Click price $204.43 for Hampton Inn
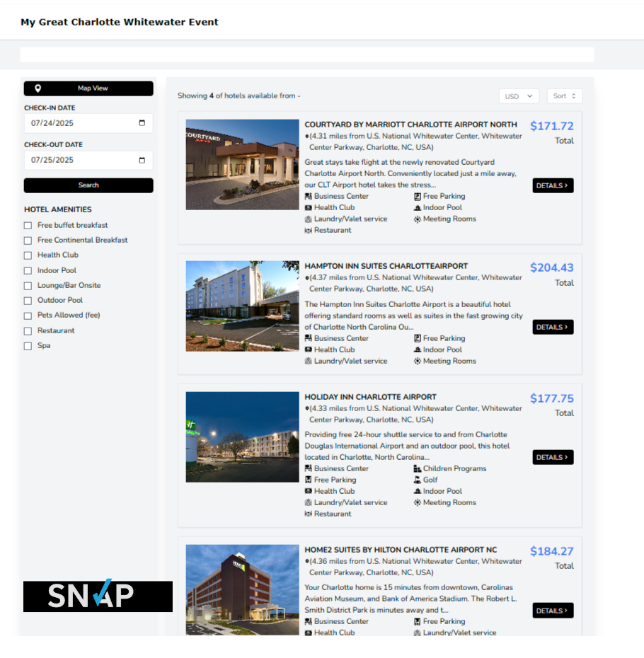644x658 pixels. pos(551,267)
